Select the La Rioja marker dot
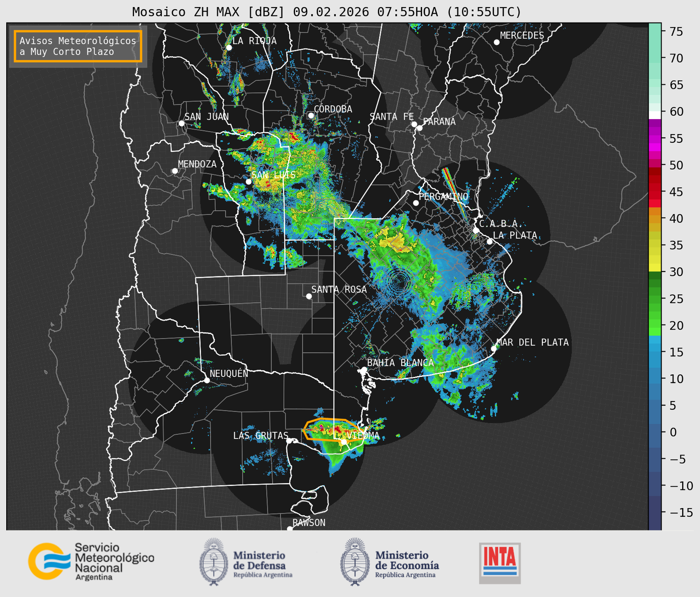700x597 pixels. pos(229,47)
